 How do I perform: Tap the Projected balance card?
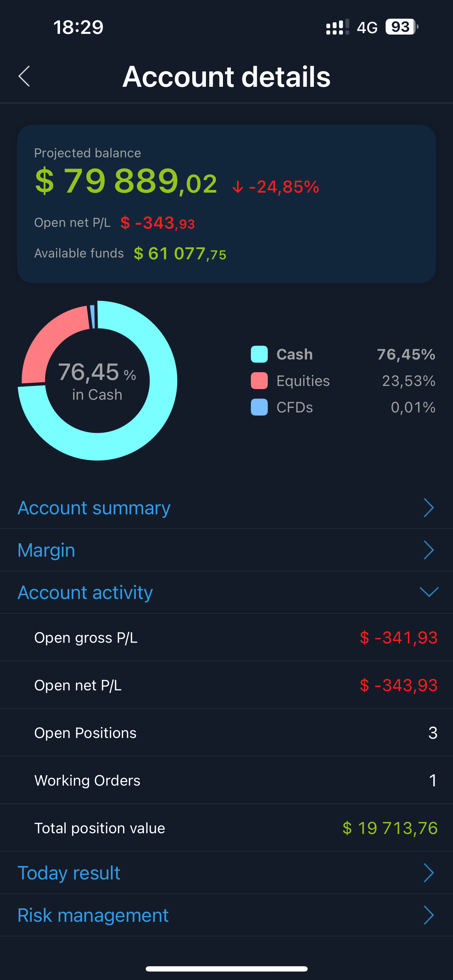coord(226,203)
